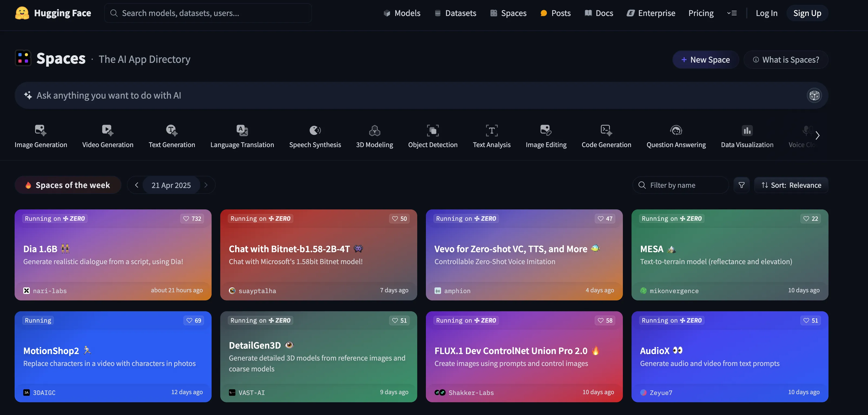The height and width of the screenshot is (415, 868).
Task: Click the random dice icon in Ask bar
Action: (814, 95)
